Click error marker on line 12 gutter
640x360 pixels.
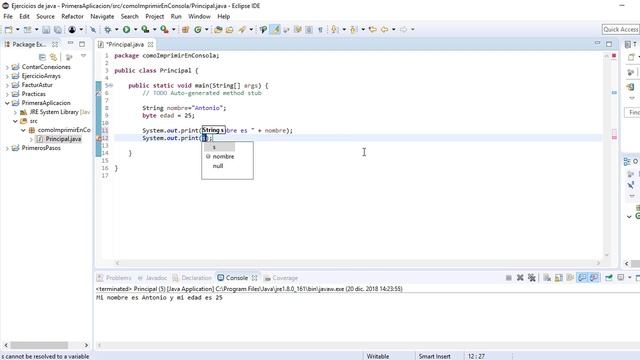click(98, 138)
